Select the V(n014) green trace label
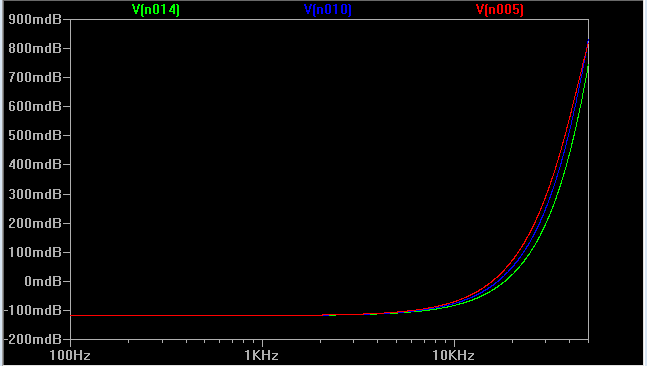Viewport: 647px width, 366px height. click(156, 9)
